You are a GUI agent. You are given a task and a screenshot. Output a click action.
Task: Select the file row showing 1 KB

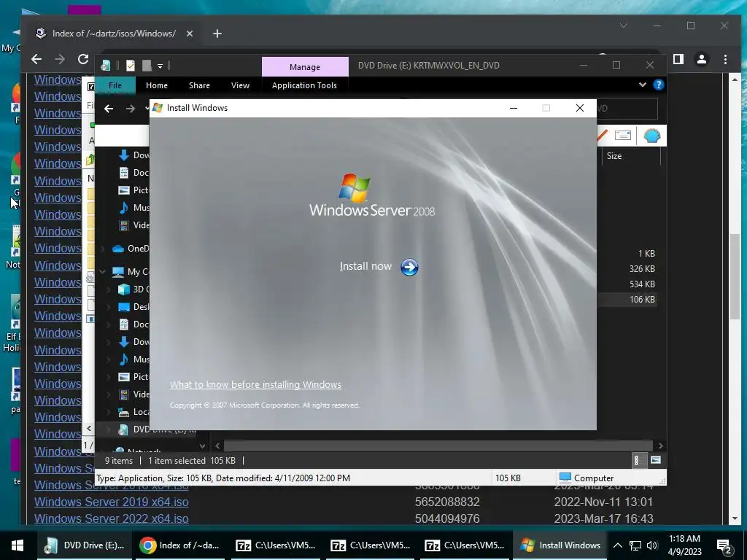point(627,253)
